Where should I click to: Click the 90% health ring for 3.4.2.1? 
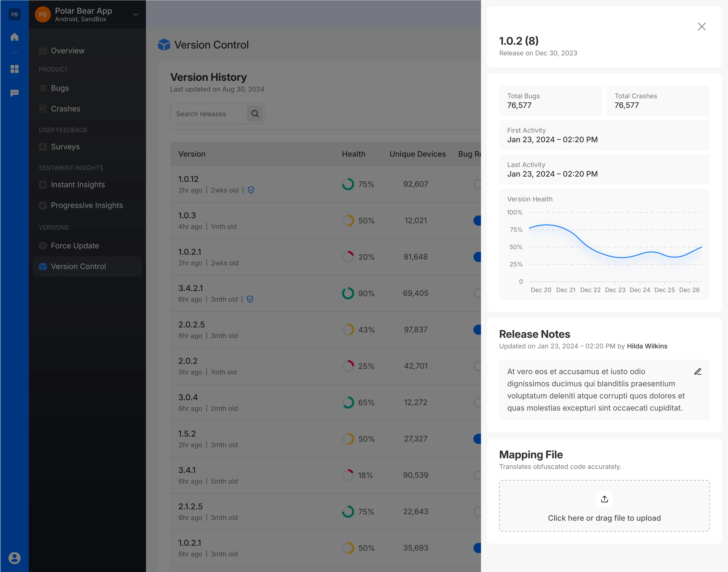click(x=348, y=293)
